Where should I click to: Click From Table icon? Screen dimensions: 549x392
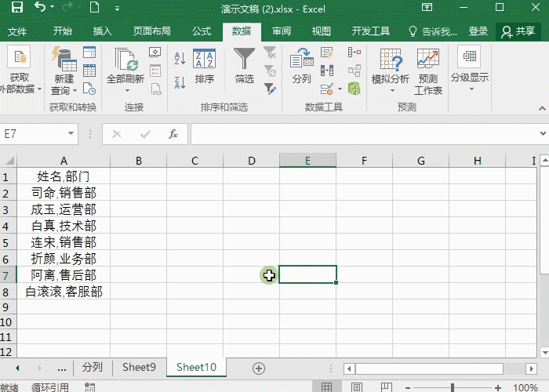89,71
